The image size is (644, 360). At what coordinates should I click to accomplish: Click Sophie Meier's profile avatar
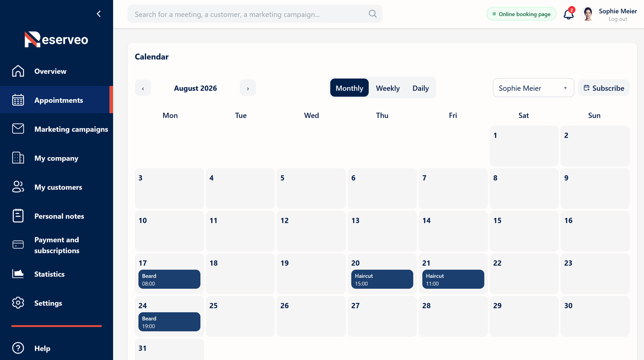coord(588,14)
